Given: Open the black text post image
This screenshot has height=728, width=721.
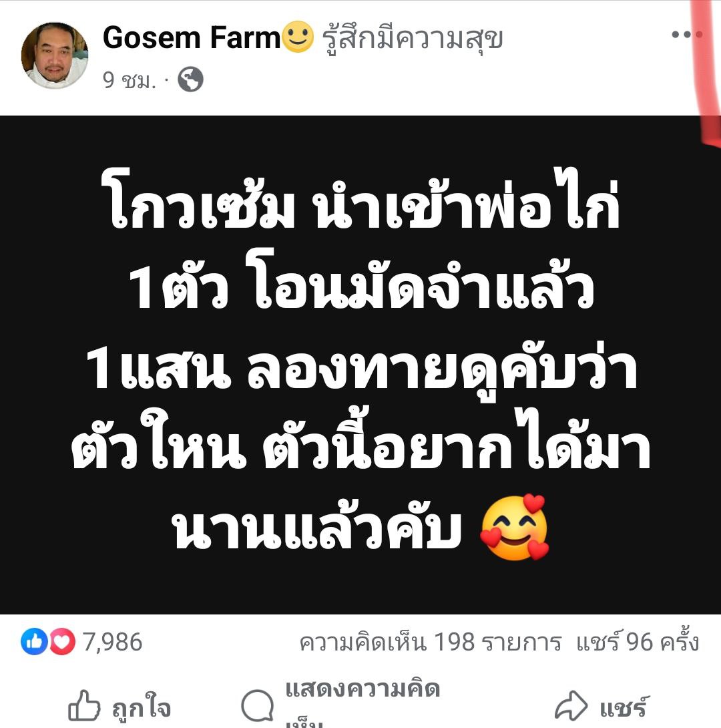Looking at the screenshot, I should point(360,365).
